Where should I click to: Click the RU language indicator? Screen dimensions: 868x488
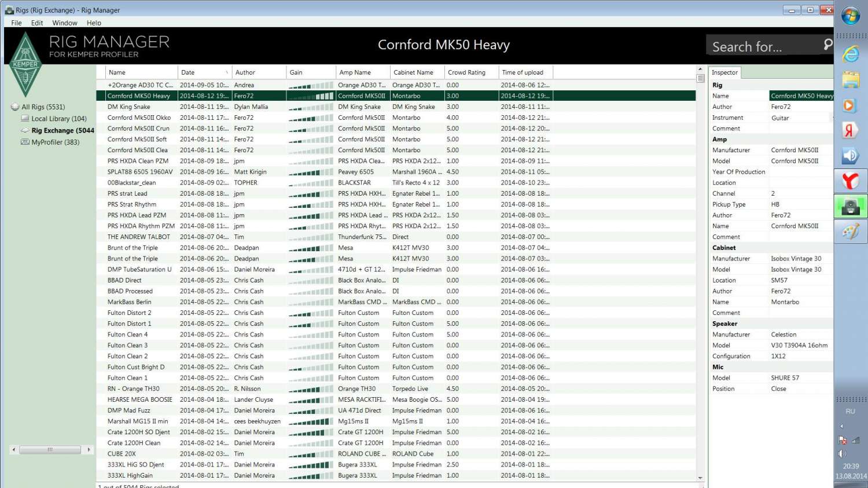[x=850, y=412]
